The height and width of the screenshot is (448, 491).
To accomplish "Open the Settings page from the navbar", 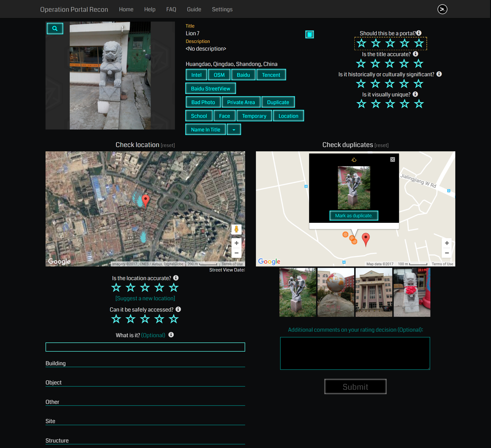I will point(222,9).
